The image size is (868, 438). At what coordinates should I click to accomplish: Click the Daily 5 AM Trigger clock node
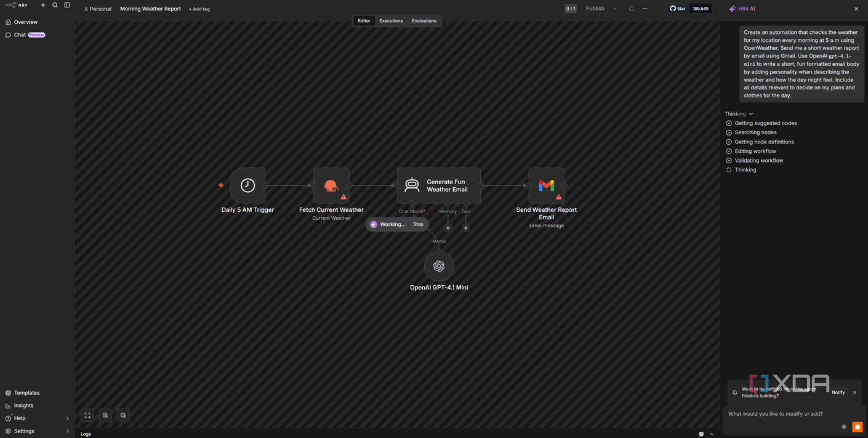247,185
